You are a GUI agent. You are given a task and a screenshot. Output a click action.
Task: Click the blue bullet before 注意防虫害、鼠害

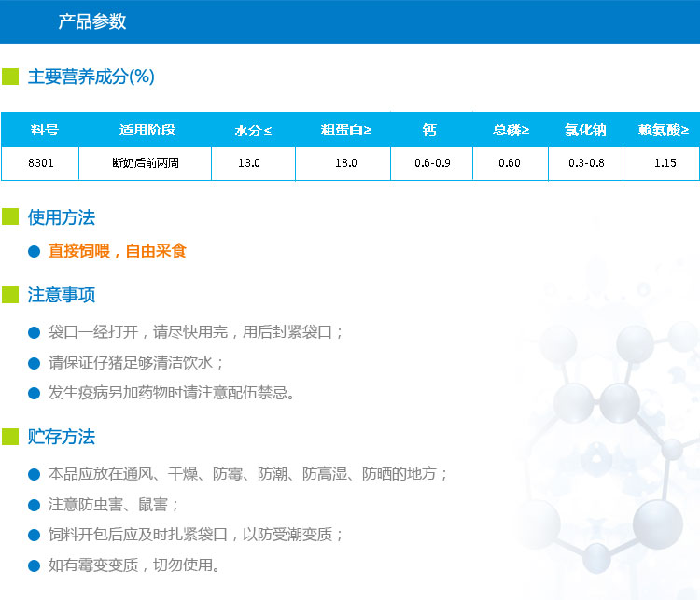click(x=35, y=505)
